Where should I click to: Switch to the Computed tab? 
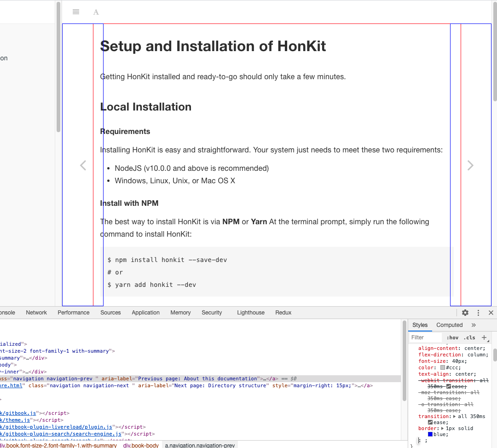pyautogui.click(x=449, y=325)
